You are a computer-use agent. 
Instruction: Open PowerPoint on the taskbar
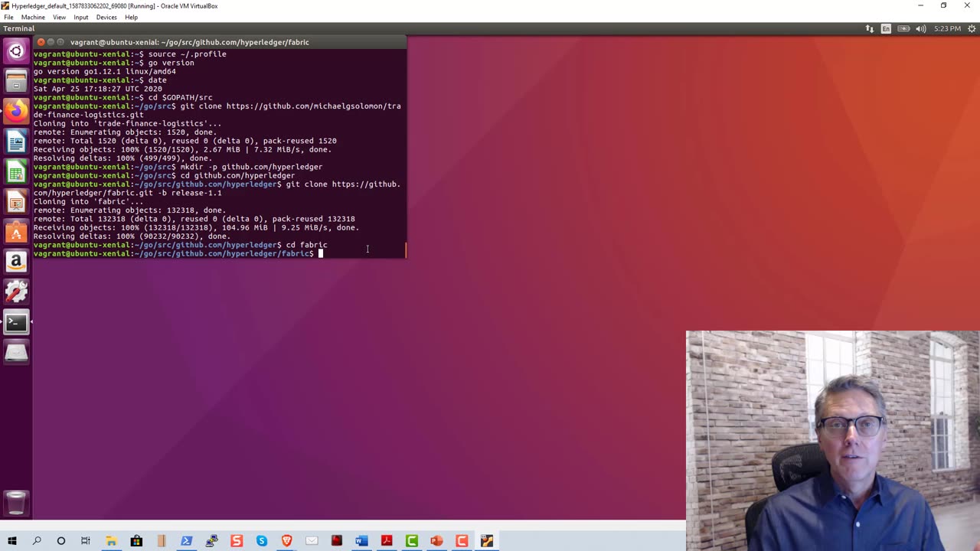click(436, 541)
